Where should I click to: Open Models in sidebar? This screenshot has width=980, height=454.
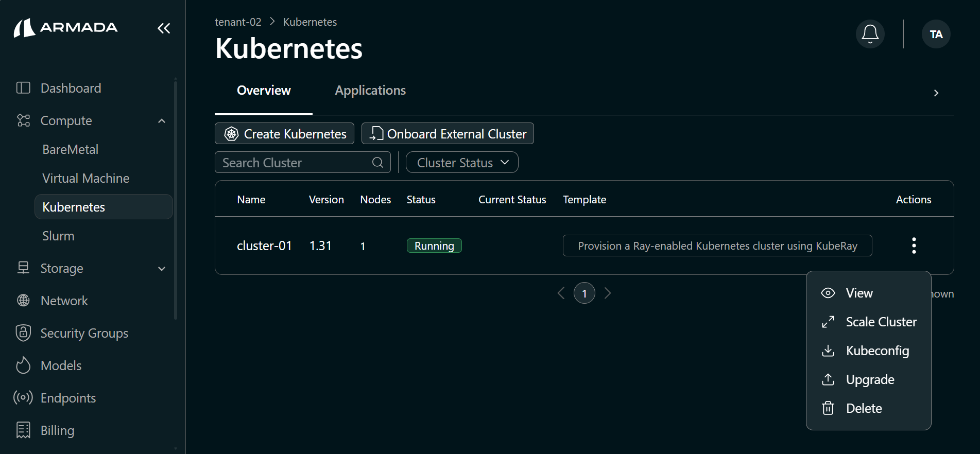coord(61,365)
